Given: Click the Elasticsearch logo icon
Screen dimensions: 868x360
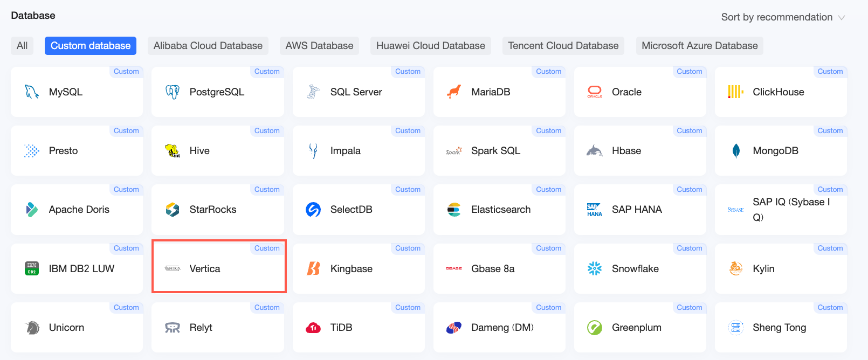Looking at the screenshot, I should pyautogui.click(x=454, y=210).
